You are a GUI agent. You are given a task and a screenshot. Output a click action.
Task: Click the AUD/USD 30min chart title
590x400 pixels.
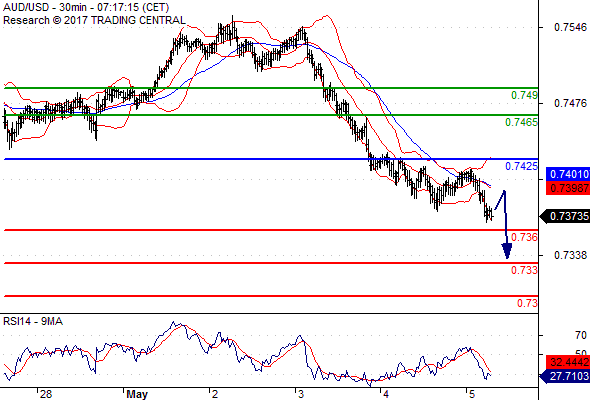[86, 7]
